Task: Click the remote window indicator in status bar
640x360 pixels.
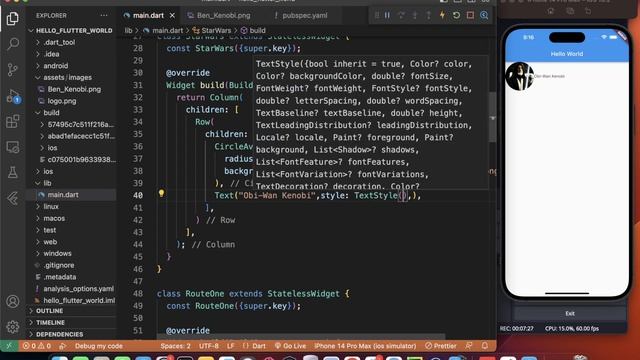Action: (x=9, y=346)
